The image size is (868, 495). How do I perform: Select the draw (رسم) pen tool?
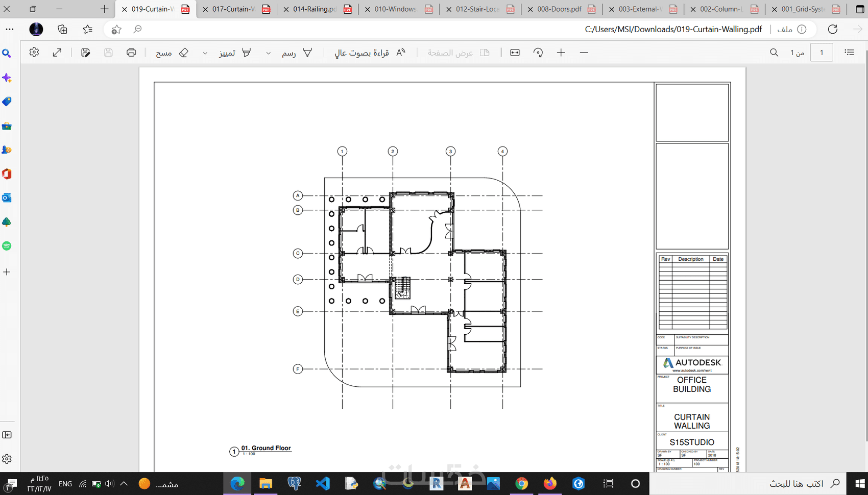pos(297,53)
